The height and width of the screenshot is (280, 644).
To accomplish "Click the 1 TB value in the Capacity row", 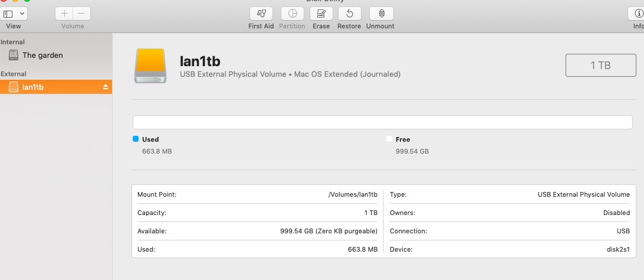I will pos(371,213).
